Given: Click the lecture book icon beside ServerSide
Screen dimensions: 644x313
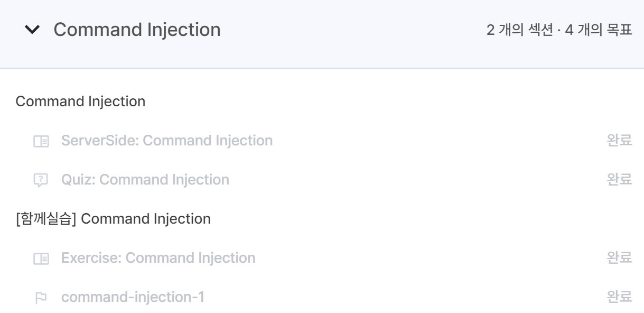Looking at the screenshot, I should 40,141.
